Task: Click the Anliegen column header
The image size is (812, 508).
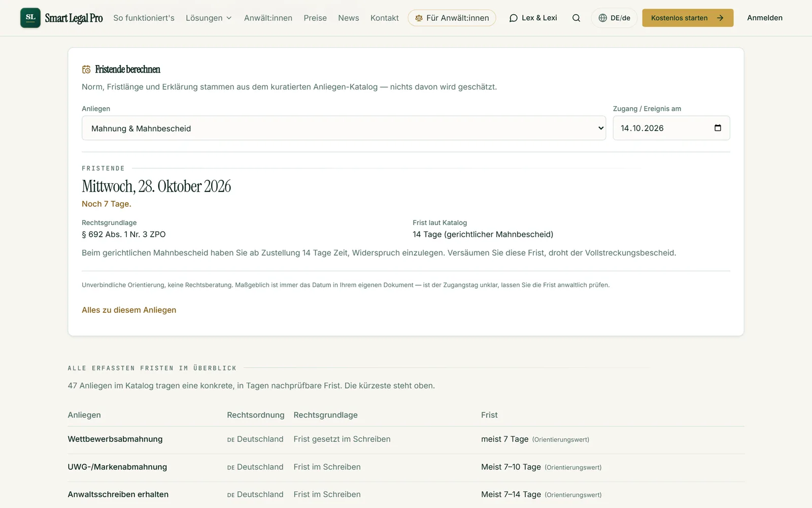Action: point(84,415)
